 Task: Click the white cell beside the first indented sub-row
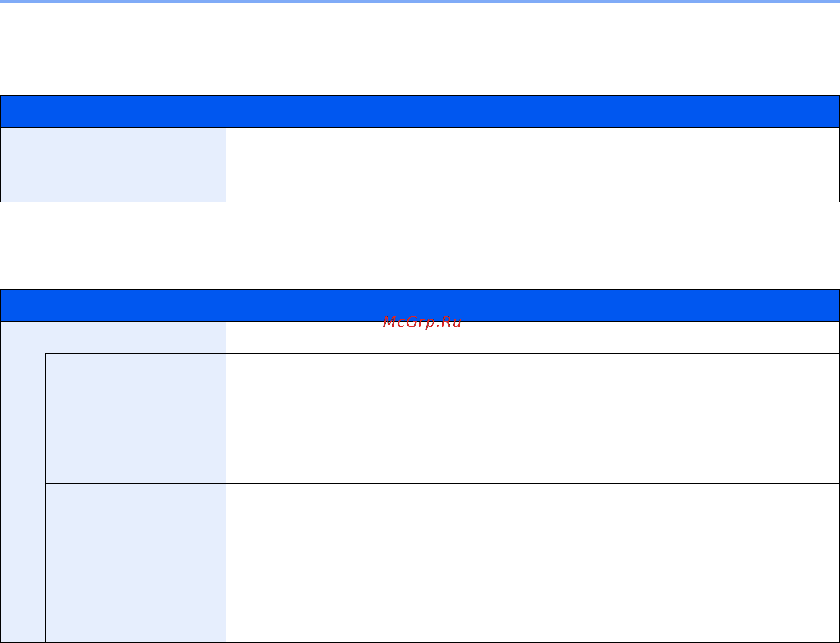point(532,379)
